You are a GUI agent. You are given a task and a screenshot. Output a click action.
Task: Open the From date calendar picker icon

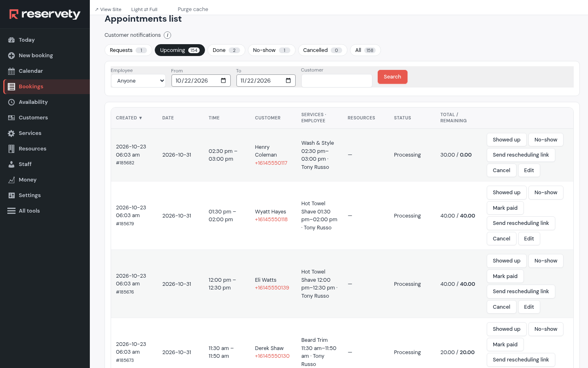click(223, 81)
